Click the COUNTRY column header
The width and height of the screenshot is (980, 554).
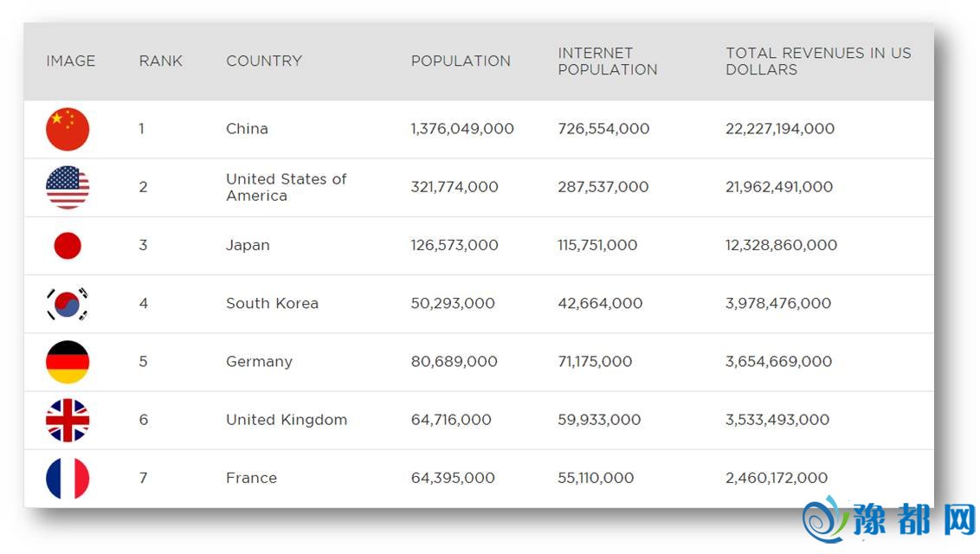point(264,61)
